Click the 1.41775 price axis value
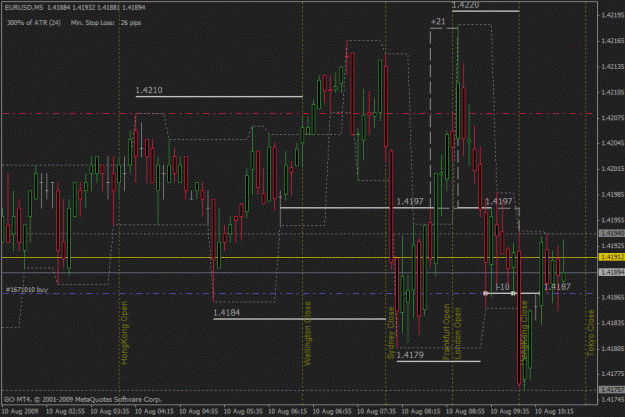Viewport: 625px width, 417px height. [x=613, y=374]
